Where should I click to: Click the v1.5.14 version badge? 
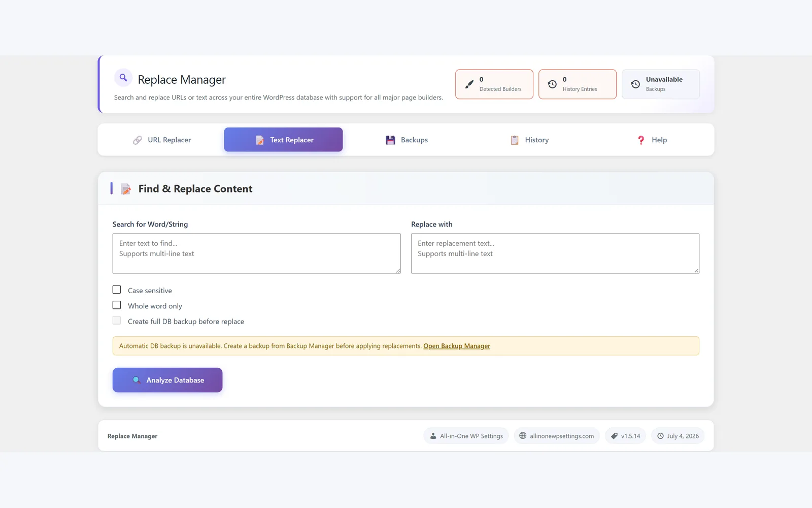625,436
